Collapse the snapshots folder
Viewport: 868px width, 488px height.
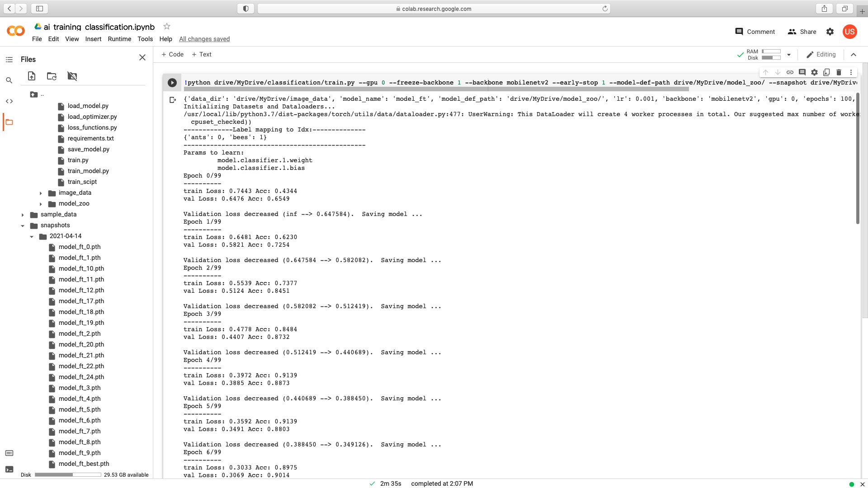point(23,225)
